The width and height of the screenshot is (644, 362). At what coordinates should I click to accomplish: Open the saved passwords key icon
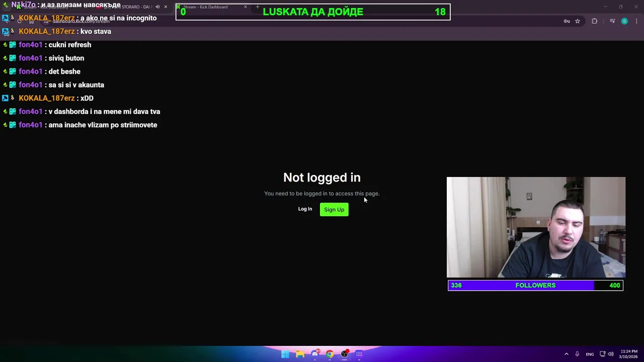(x=567, y=21)
